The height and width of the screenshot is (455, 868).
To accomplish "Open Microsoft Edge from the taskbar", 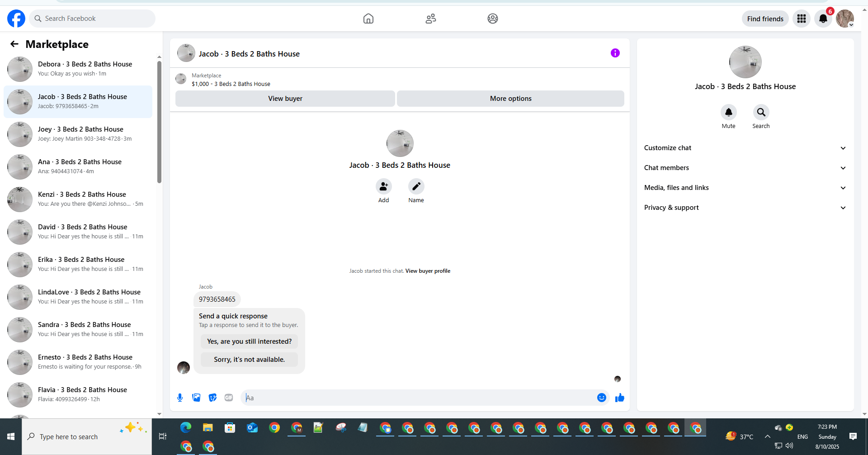I will (186, 427).
